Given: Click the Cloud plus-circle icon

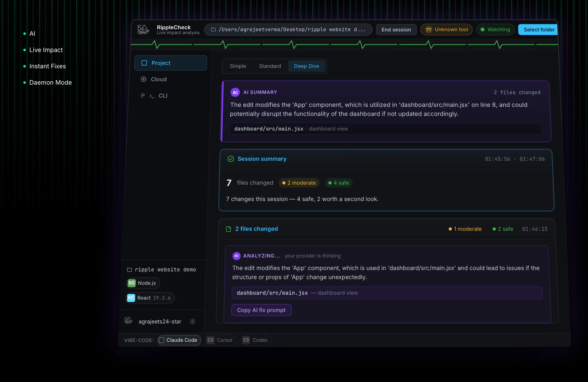Looking at the screenshot, I should (143, 79).
